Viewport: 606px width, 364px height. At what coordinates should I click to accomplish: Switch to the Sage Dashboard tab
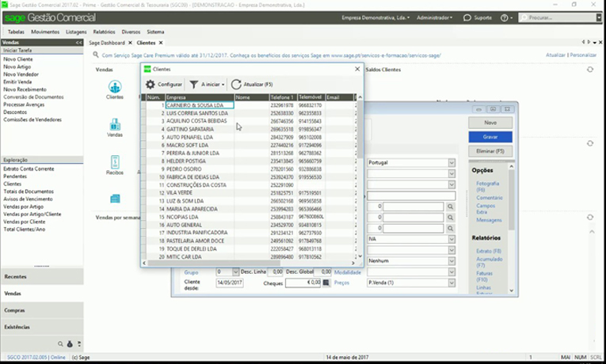pyautogui.click(x=107, y=43)
